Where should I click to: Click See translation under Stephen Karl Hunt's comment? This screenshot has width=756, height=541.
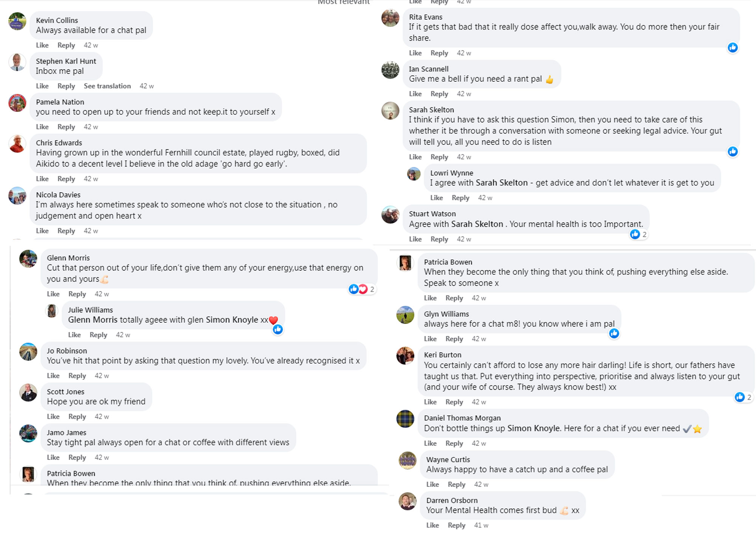coord(107,86)
